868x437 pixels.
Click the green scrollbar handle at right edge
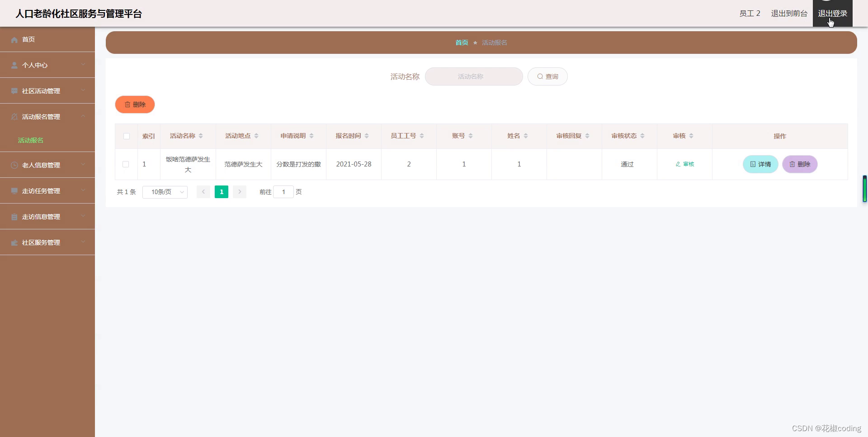(864, 189)
